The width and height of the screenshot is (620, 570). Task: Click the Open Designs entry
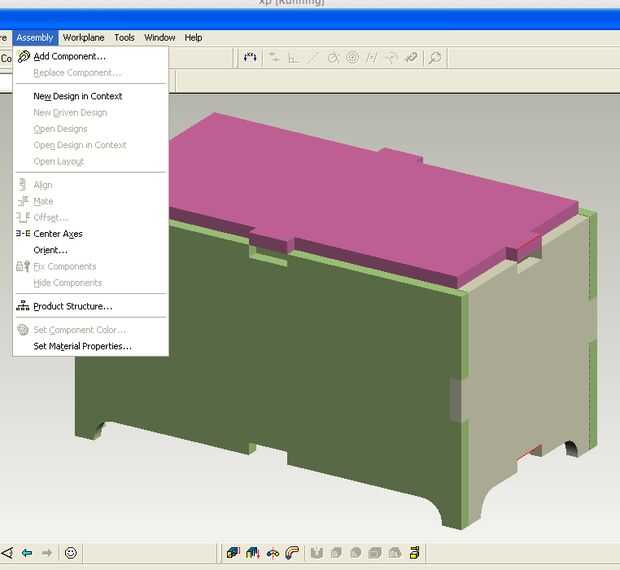coord(91,129)
